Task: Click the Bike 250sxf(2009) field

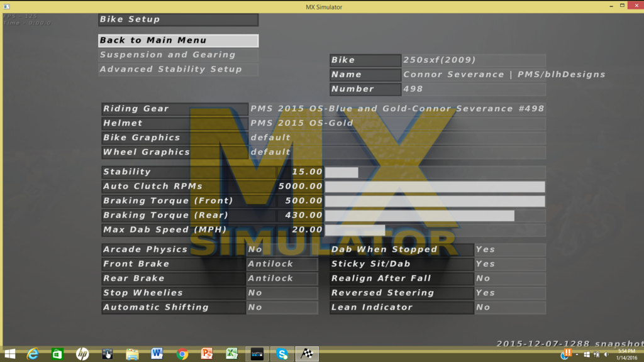Action: tap(474, 60)
